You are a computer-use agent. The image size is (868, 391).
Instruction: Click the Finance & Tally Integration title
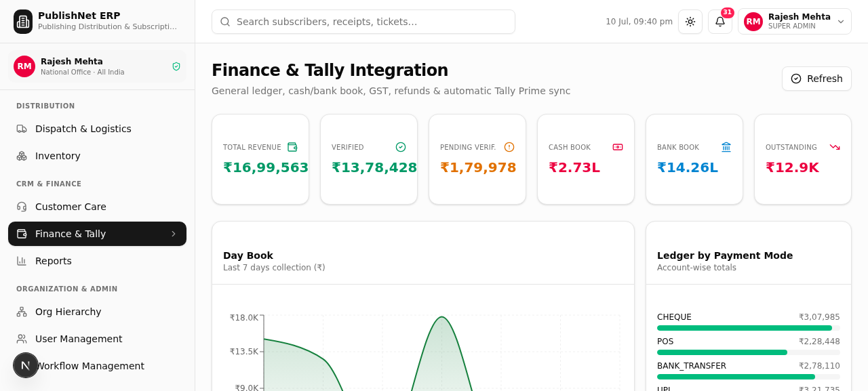tap(330, 70)
